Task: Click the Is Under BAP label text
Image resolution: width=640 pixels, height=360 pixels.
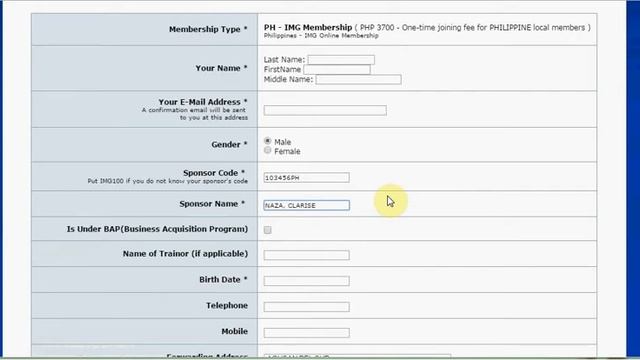Action: click(x=157, y=229)
